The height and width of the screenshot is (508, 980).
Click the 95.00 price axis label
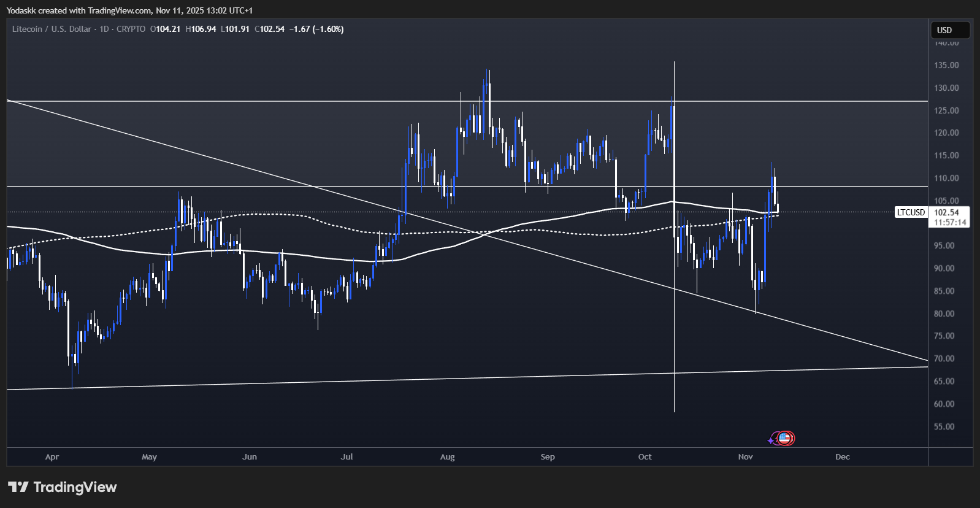click(x=944, y=245)
